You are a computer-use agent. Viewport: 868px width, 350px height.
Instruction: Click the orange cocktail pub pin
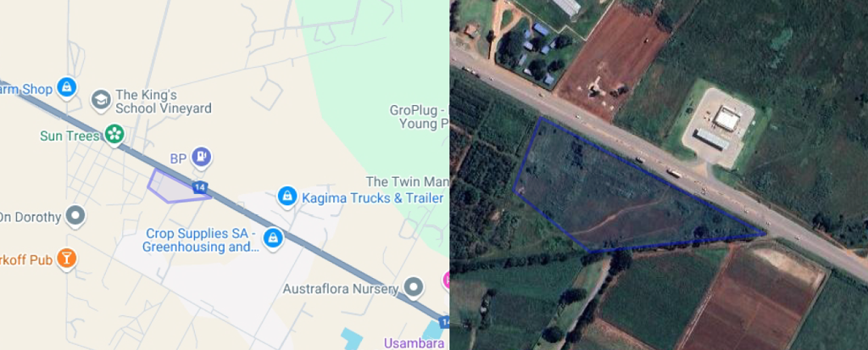pyautogui.click(x=68, y=258)
